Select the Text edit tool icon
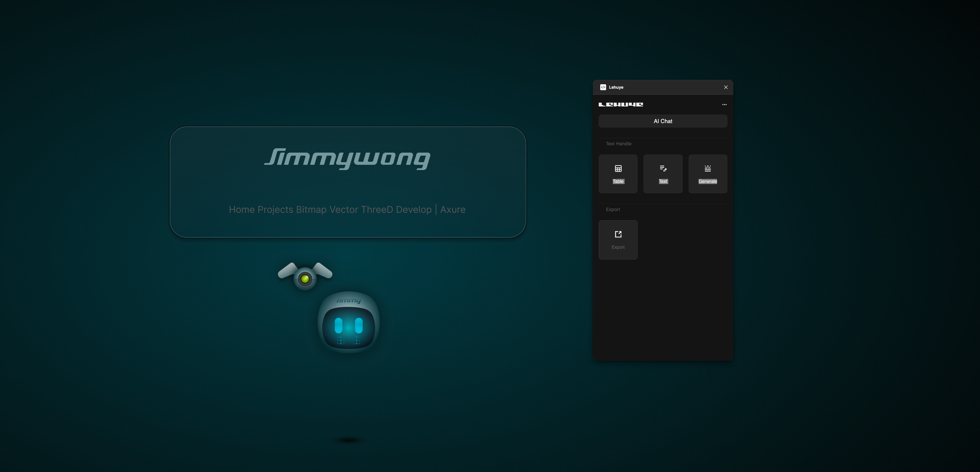The width and height of the screenshot is (980, 472). (x=663, y=169)
